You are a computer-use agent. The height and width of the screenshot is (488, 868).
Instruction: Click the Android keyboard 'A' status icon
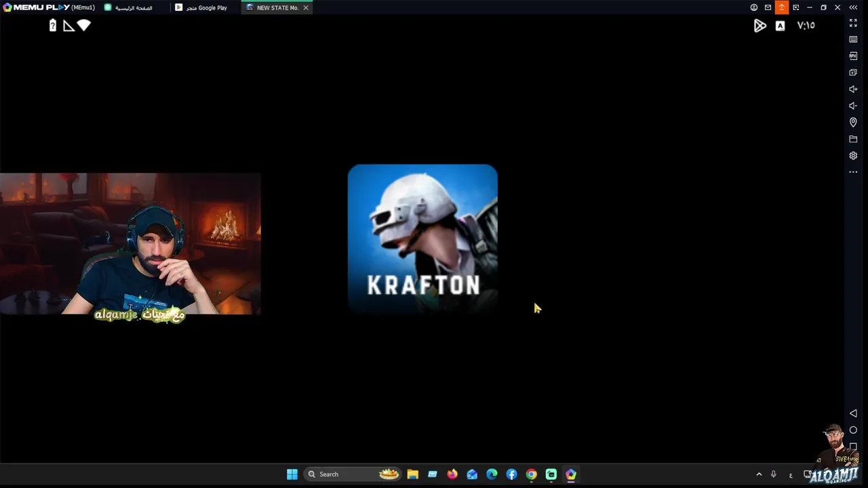coord(781,26)
